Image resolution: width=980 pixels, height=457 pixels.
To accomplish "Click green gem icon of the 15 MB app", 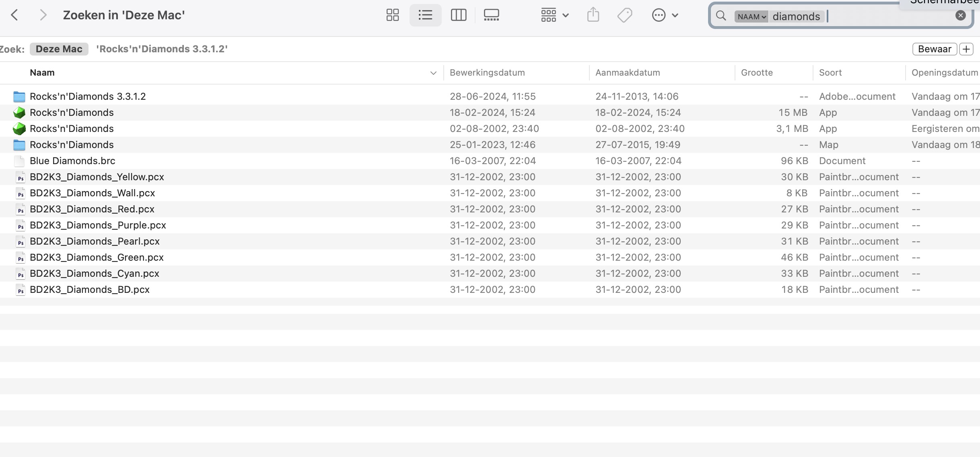I will click(x=19, y=113).
